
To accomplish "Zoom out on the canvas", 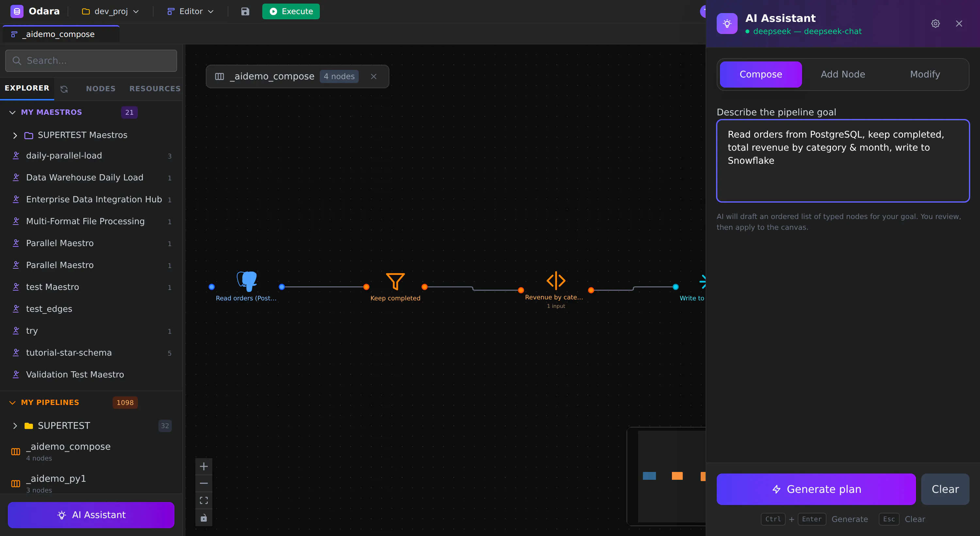I will 204,483.
